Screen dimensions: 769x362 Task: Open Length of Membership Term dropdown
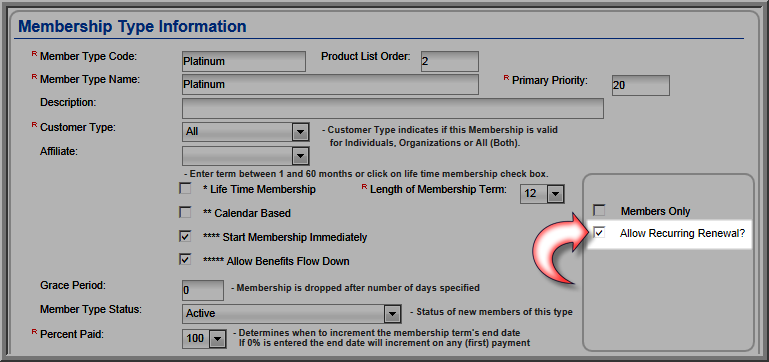(x=542, y=194)
